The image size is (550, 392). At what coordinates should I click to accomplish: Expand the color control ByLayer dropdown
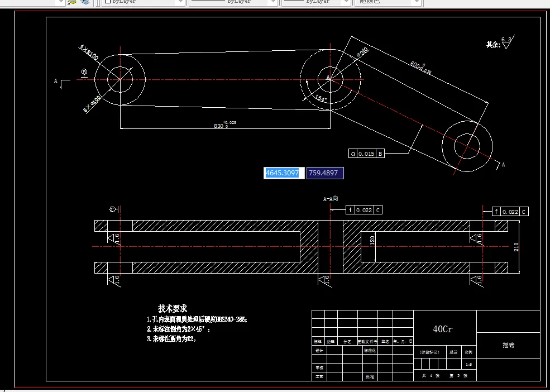tap(180, 2)
